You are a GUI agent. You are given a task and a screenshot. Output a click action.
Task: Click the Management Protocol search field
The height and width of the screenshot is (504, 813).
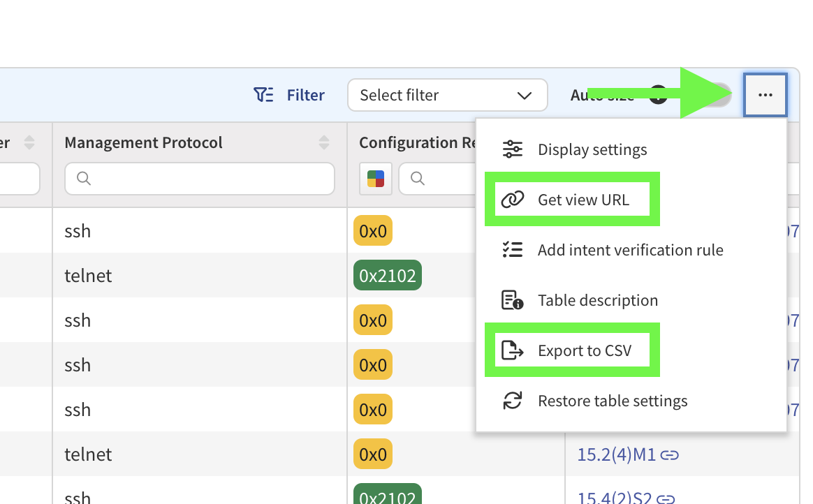pos(200,179)
